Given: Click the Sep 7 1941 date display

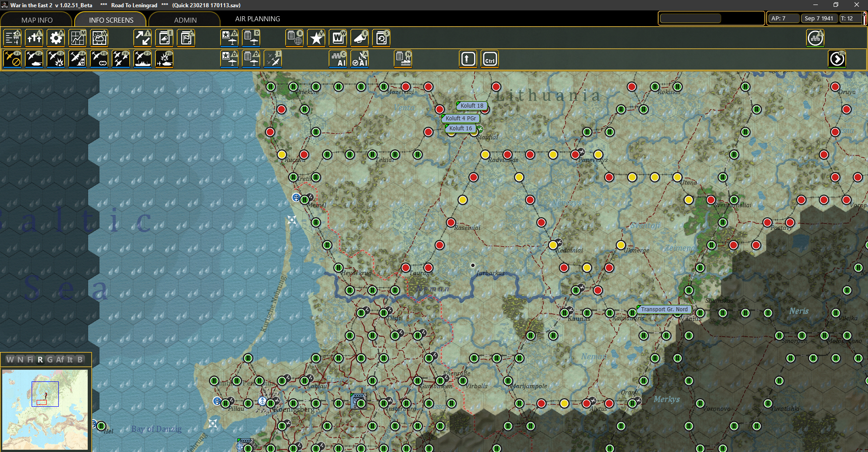Looking at the screenshot, I should pos(819,19).
